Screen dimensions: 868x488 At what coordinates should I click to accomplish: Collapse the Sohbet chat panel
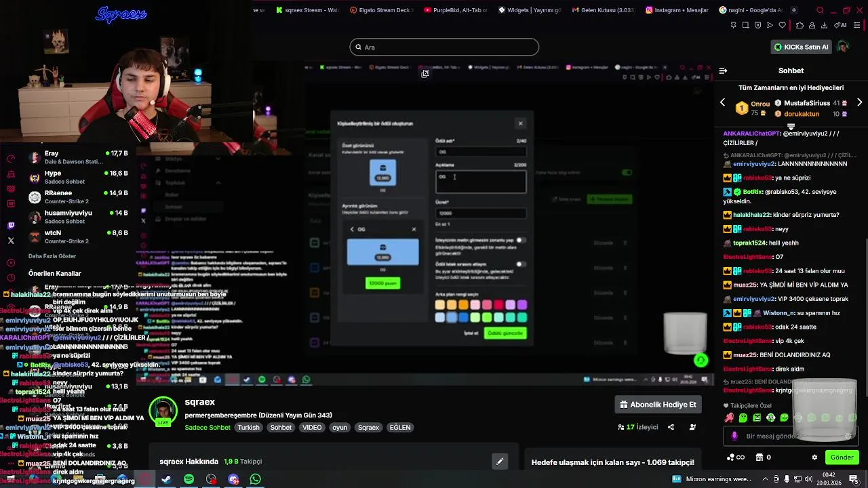[x=723, y=70]
